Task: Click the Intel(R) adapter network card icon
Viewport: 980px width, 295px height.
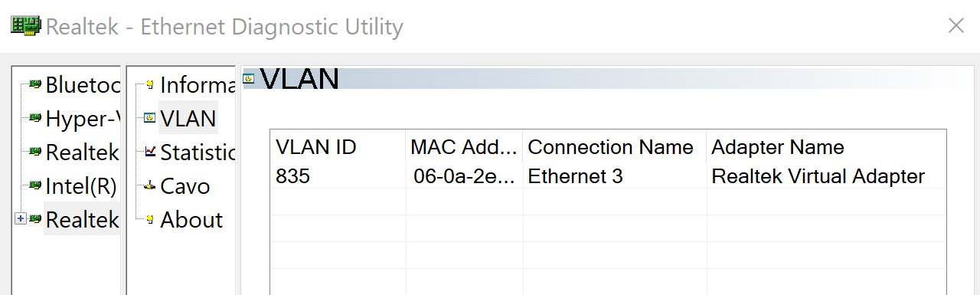Action: 34,185
